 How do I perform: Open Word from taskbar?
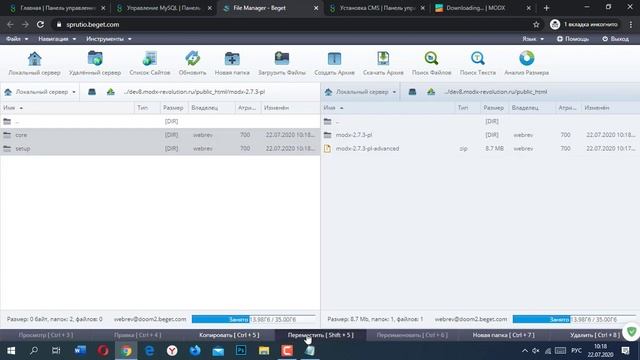[x=80, y=351]
